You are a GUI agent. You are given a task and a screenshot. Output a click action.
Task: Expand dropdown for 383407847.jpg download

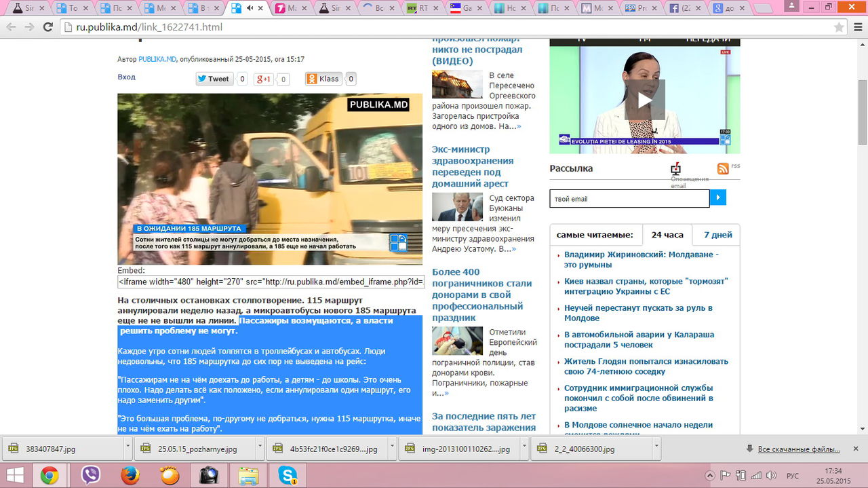click(127, 449)
